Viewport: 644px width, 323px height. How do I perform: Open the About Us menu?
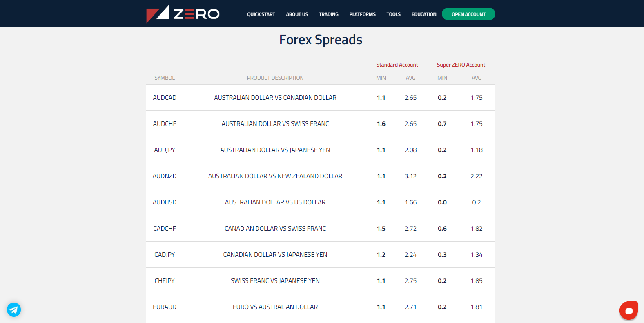click(x=297, y=14)
